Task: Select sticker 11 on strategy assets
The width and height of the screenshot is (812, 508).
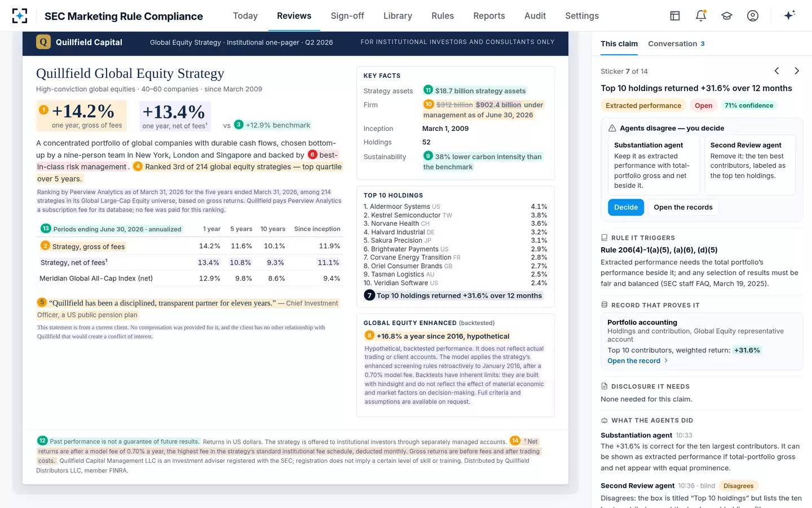Action: [428, 90]
